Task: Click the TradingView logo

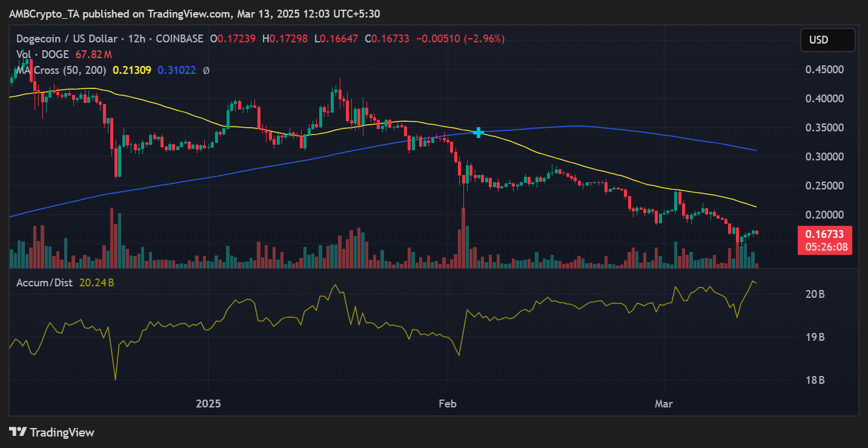Action: click(x=52, y=432)
